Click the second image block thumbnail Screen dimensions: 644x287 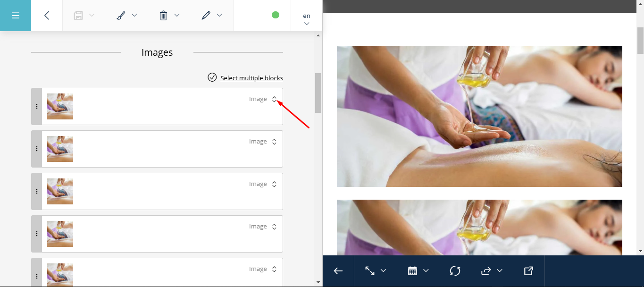[x=60, y=149]
